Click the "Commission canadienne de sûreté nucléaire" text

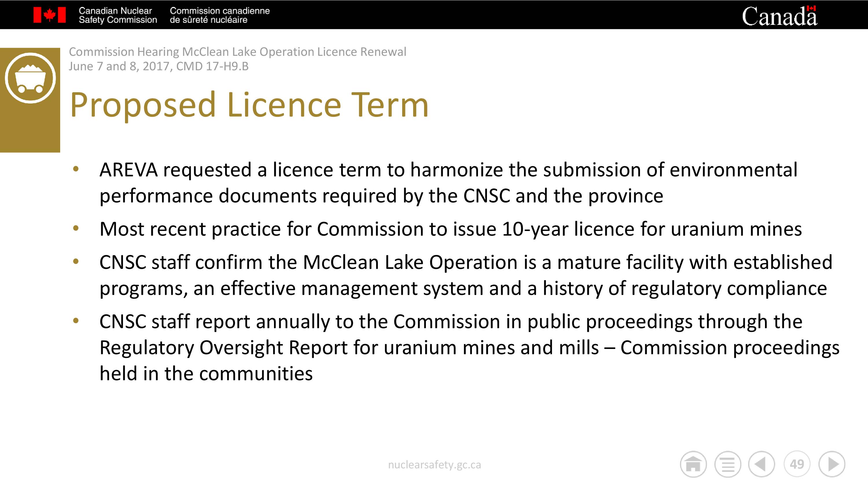[x=220, y=15]
